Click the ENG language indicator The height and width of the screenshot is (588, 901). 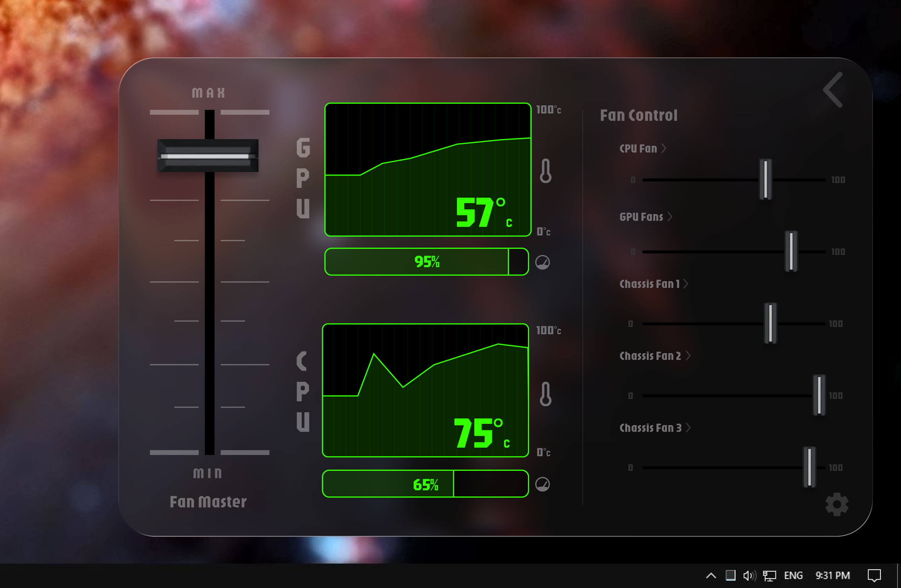[x=793, y=575]
